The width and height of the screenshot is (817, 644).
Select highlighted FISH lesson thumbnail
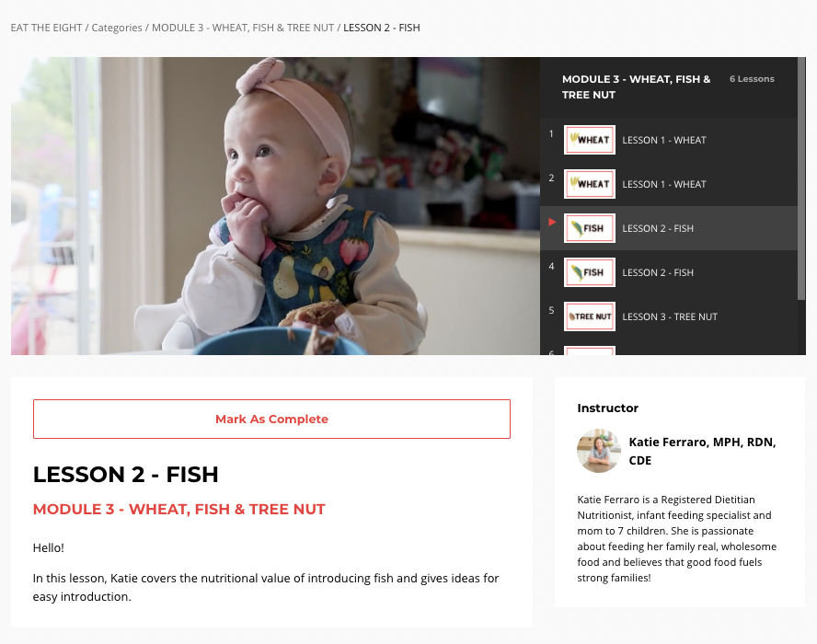pyautogui.click(x=590, y=228)
